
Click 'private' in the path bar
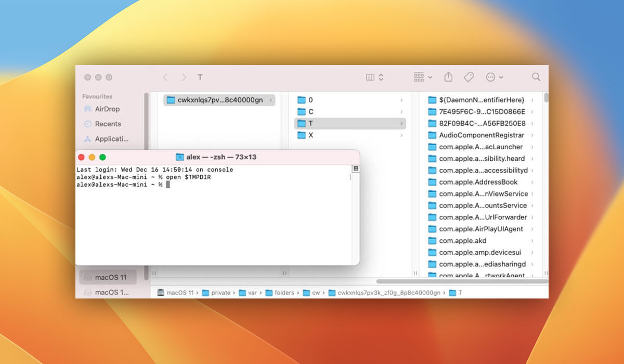coord(220,293)
